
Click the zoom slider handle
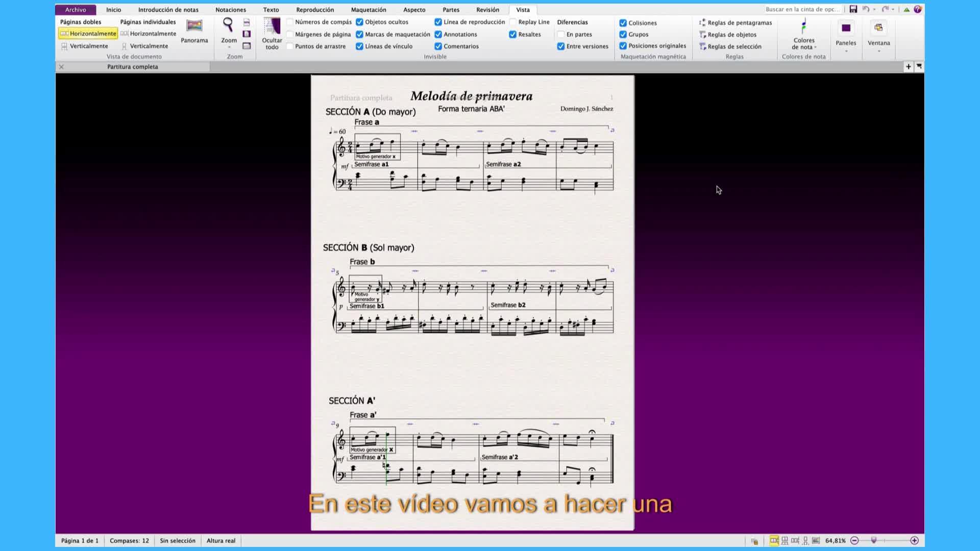pos(874,540)
